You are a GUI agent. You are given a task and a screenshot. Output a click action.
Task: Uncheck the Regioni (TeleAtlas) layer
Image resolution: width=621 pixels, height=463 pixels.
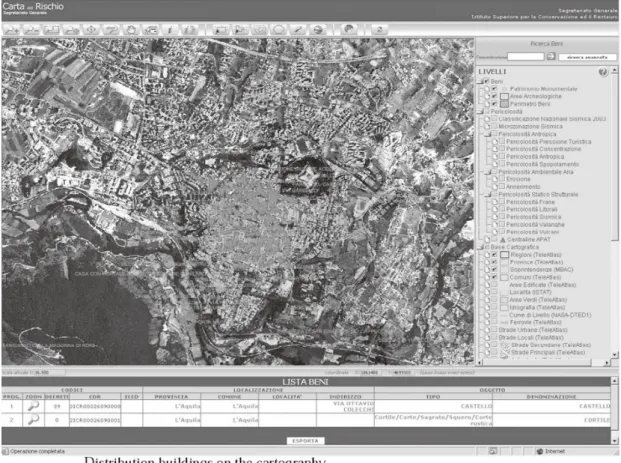pos(494,255)
